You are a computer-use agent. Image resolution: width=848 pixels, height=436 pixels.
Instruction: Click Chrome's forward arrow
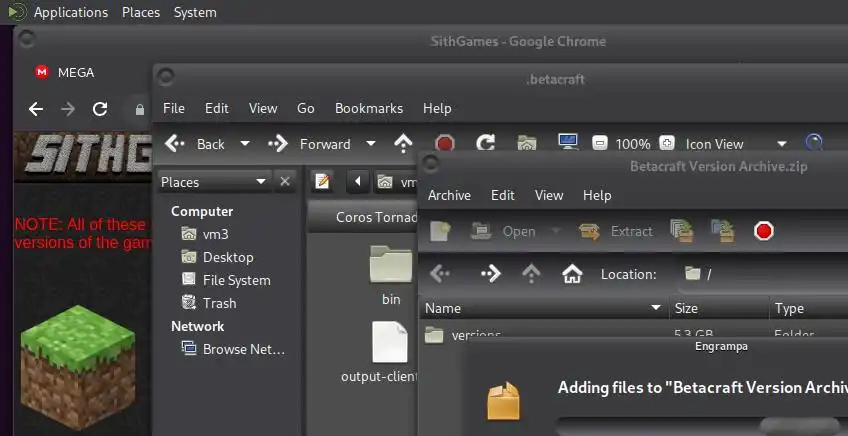point(68,109)
